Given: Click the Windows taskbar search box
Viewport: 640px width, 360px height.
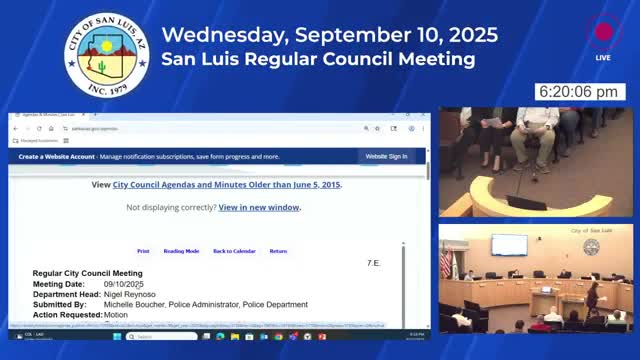Looking at the screenshot, I should (162, 337).
